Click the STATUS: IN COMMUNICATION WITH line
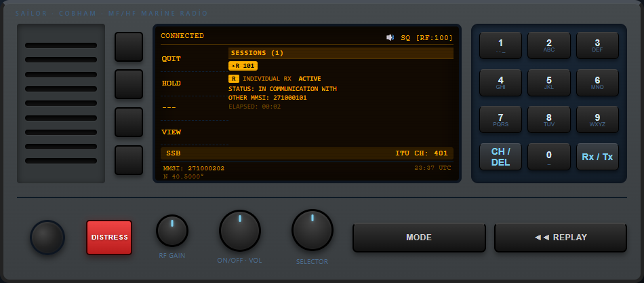The width and height of the screenshot is (644, 283). click(283, 89)
